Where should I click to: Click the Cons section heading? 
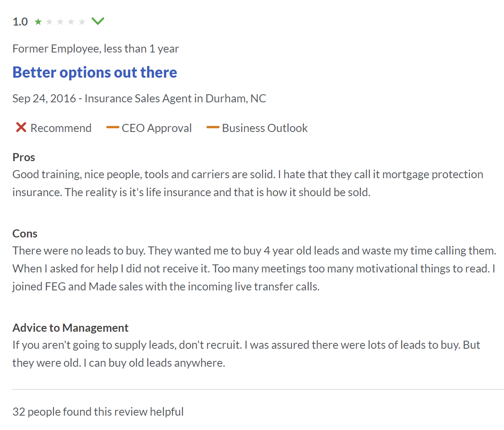(25, 233)
